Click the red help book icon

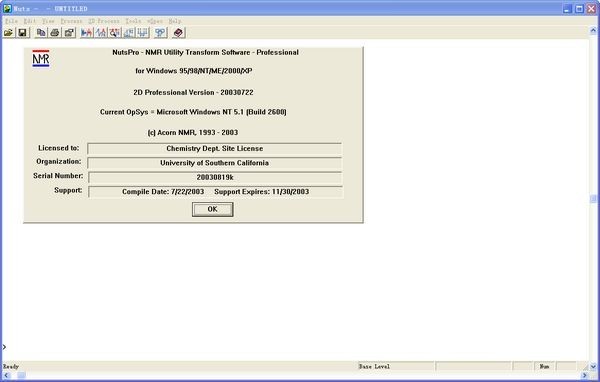[x=179, y=33]
